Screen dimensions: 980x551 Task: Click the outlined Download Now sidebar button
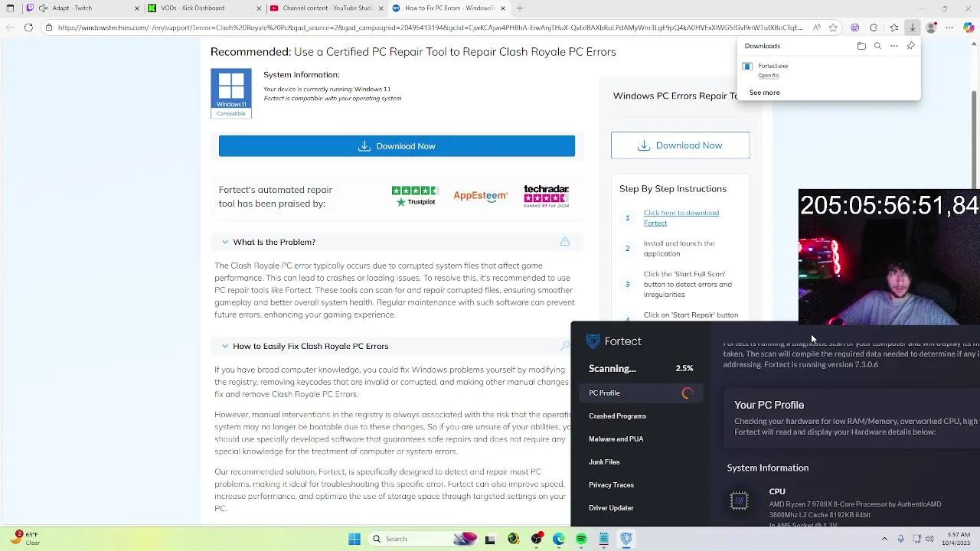point(680,145)
